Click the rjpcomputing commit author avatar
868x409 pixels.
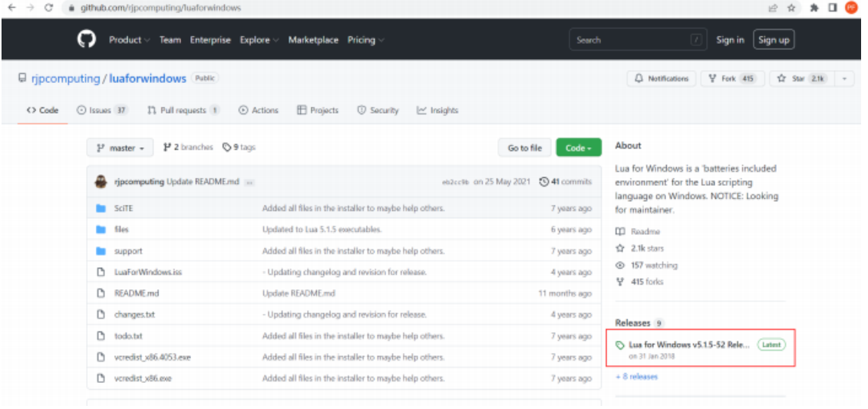(x=101, y=182)
